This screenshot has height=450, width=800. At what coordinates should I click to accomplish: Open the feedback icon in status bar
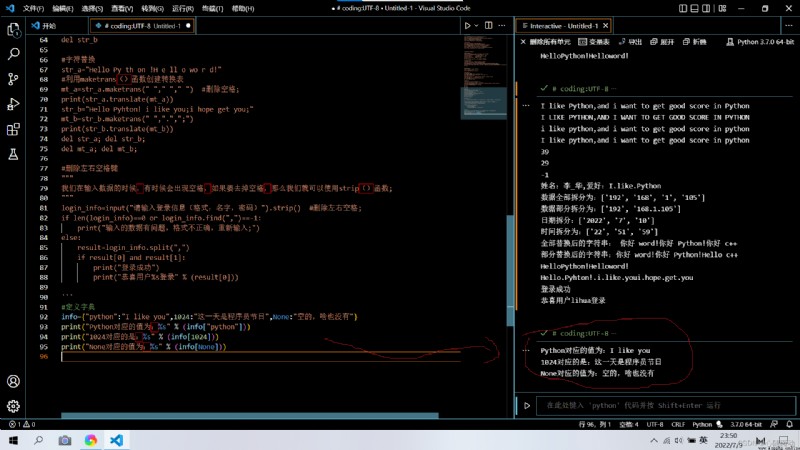(774, 424)
